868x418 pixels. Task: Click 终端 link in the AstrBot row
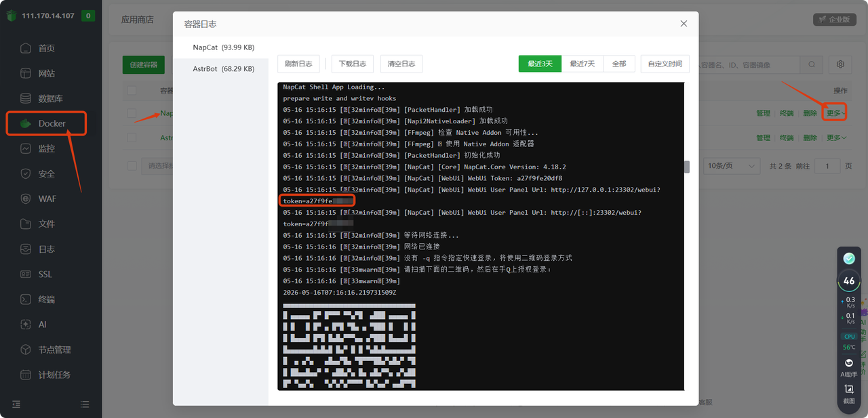click(786, 138)
